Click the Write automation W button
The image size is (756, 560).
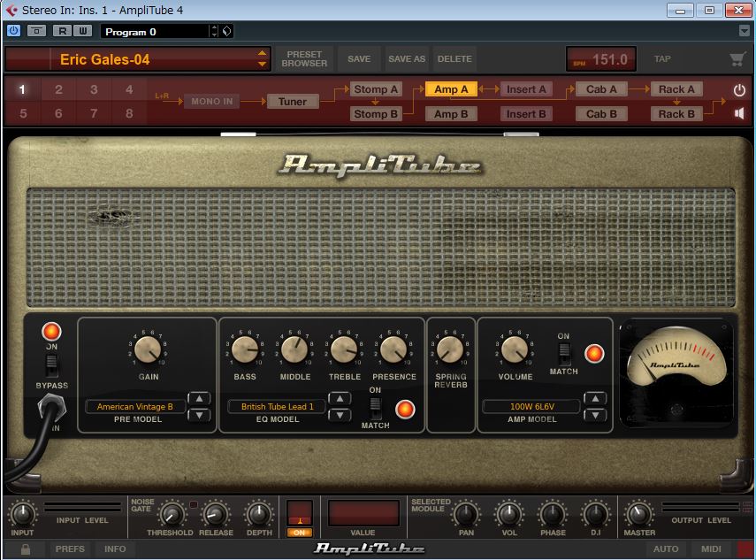tap(82, 31)
